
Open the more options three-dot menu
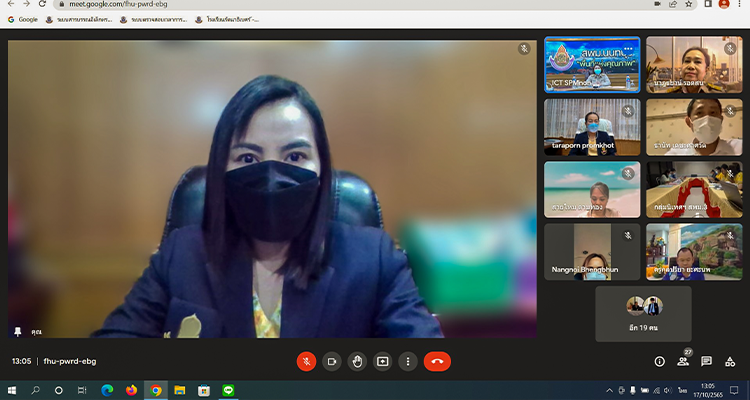click(x=408, y=362)
